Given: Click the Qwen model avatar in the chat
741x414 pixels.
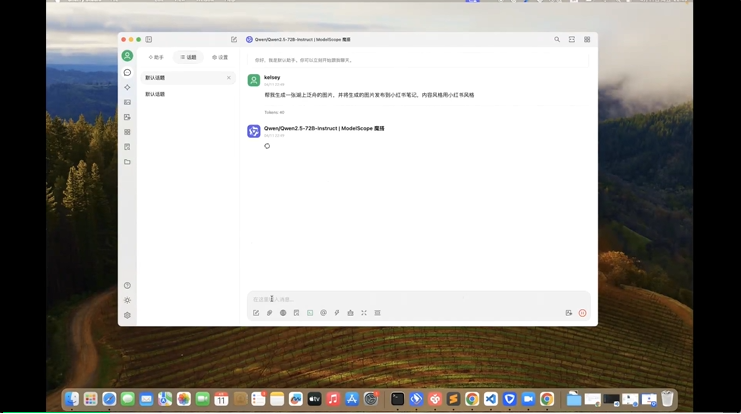Looking at the screenshot, I should tap(254, 131).
